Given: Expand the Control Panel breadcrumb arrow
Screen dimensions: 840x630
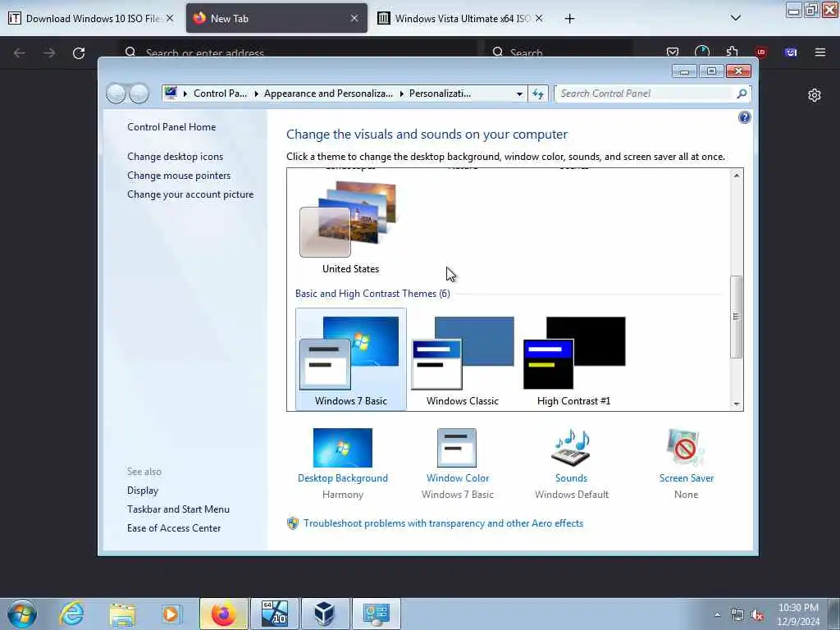Looking at the screenshot, I should click(257, 94).
